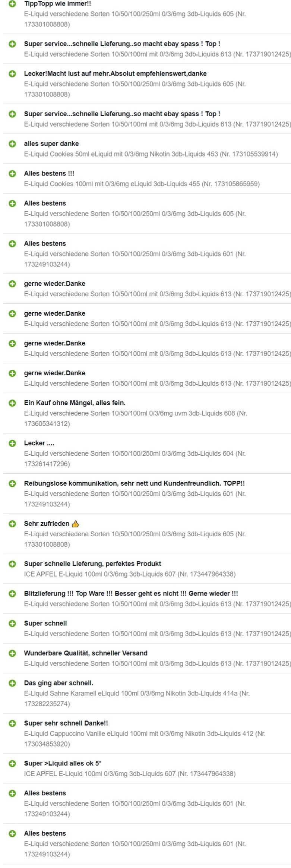Open the ICE APEFL item under 'Super schnelle Lieferung, perfektes Produkt'
The image size is (291, 868).
pos(130,574)
